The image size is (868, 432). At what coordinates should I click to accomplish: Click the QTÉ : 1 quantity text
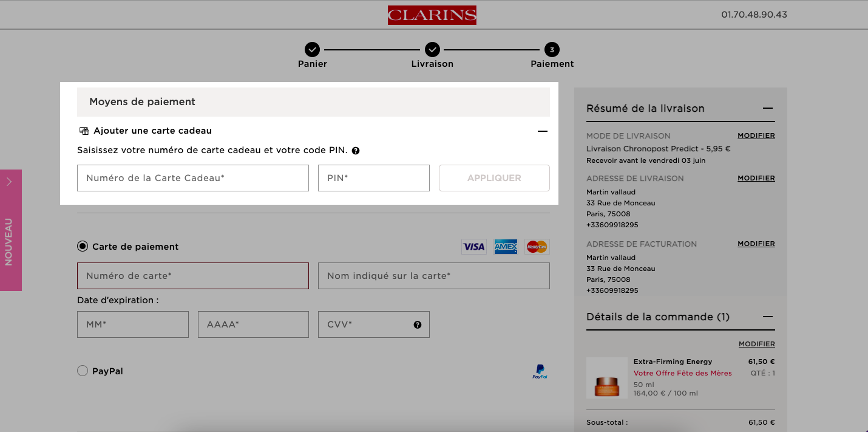click(763, 373)
